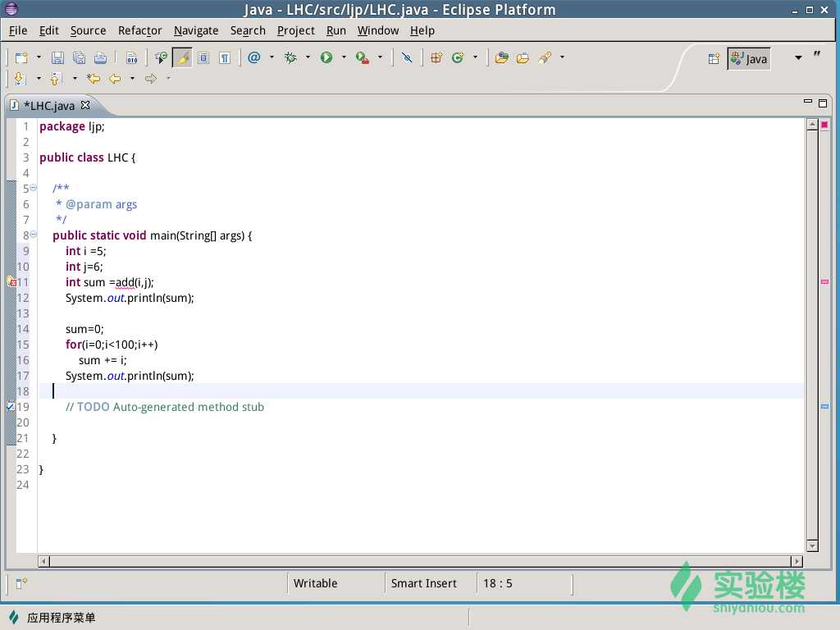The image size is (840, 630).
Task: Minimize the editor area
Action: click(x=808, y=101)
